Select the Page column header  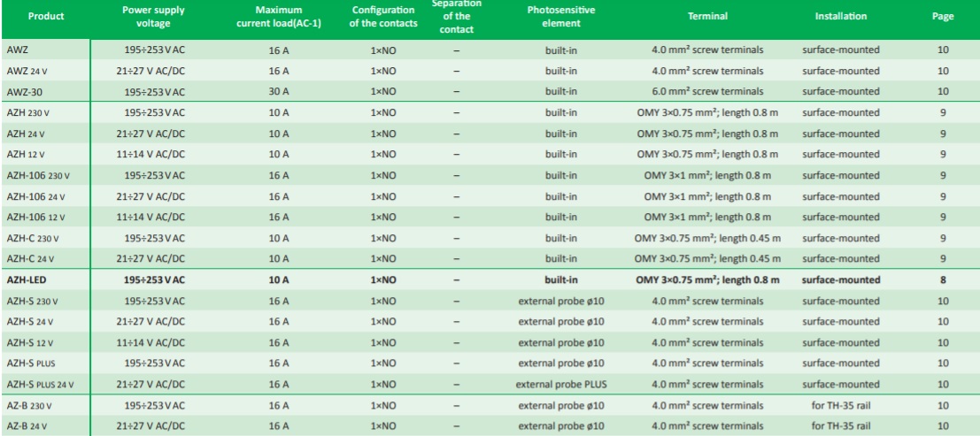coord(943,17)
